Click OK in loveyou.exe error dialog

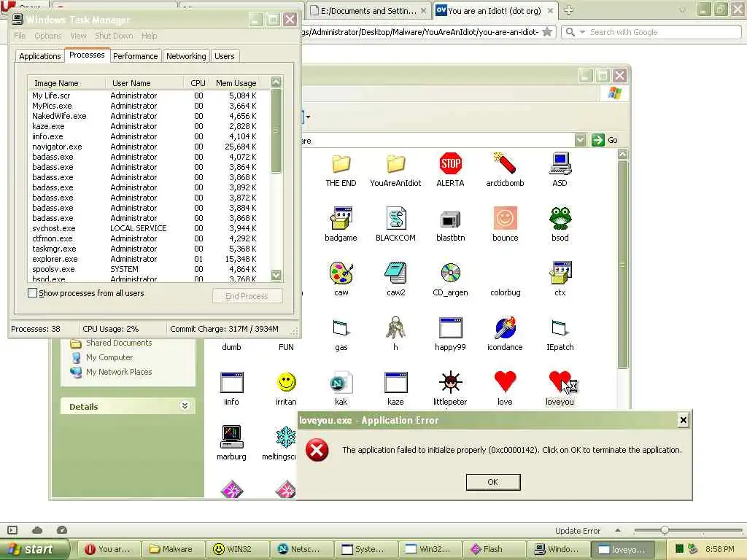pos(493,482)
